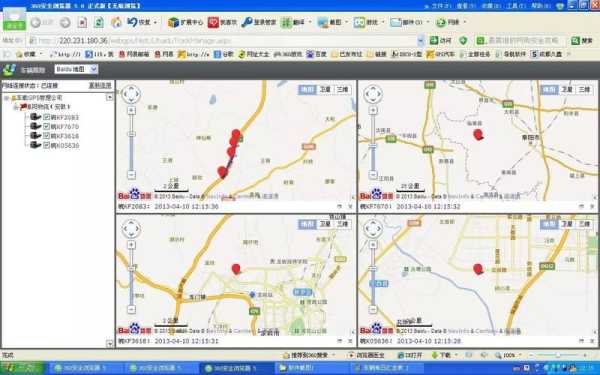Click home icon in browser toolbar
600x375 pixels.
point(116,22)
